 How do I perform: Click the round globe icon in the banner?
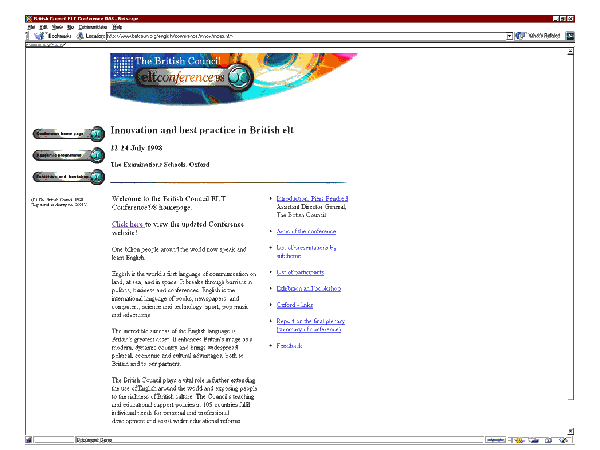click(239, 77)
